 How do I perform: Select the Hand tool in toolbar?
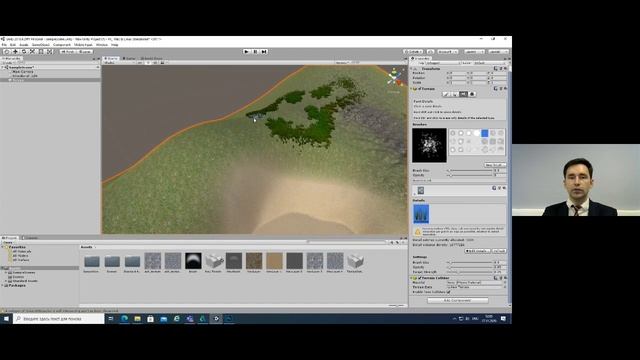pyautogui.click(x=7, y=52)
